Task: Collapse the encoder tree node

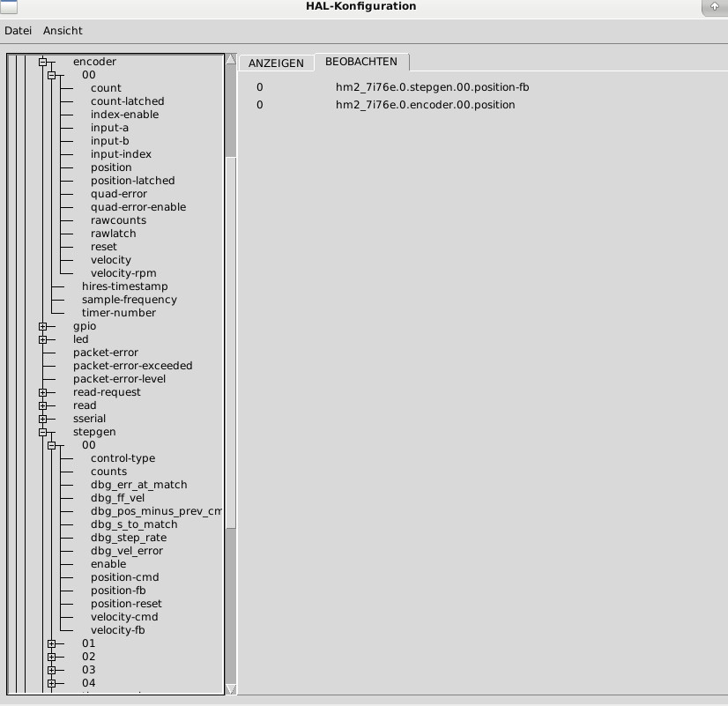Action: pos(42,62)
